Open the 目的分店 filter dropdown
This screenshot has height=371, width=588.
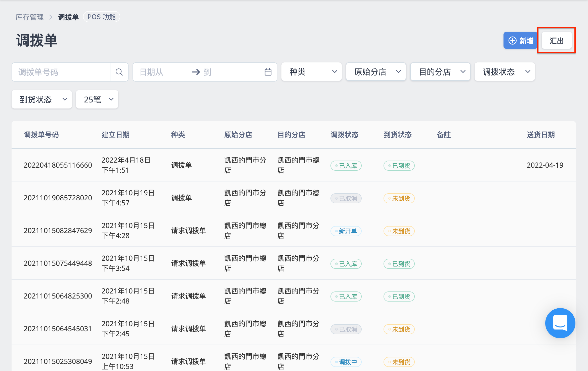(x=440, y=72)
